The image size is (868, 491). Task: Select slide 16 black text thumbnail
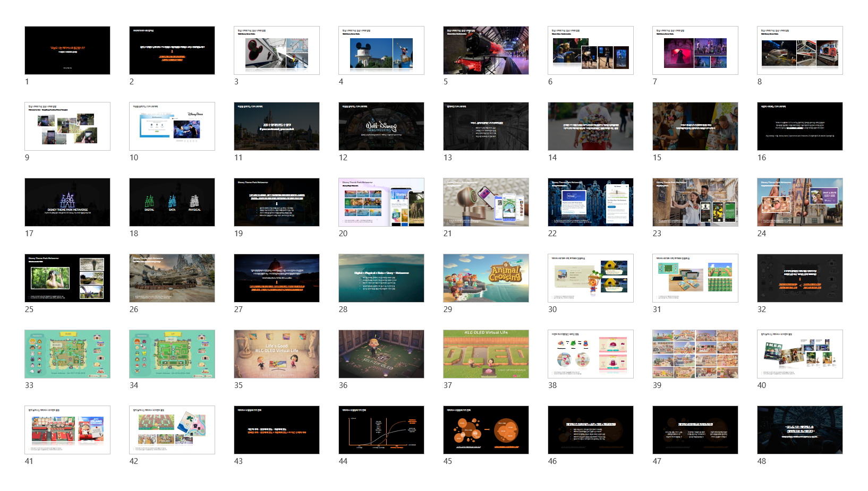click(x=800, y=126)
